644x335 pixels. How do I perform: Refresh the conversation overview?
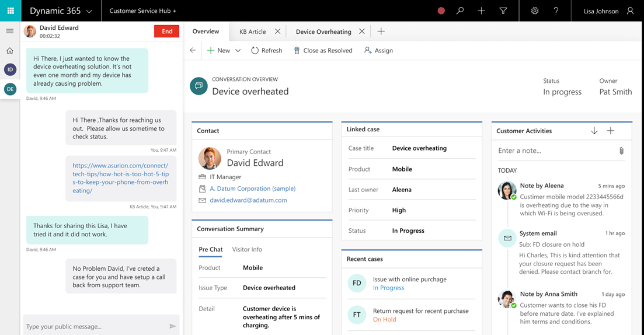point(267,51)
